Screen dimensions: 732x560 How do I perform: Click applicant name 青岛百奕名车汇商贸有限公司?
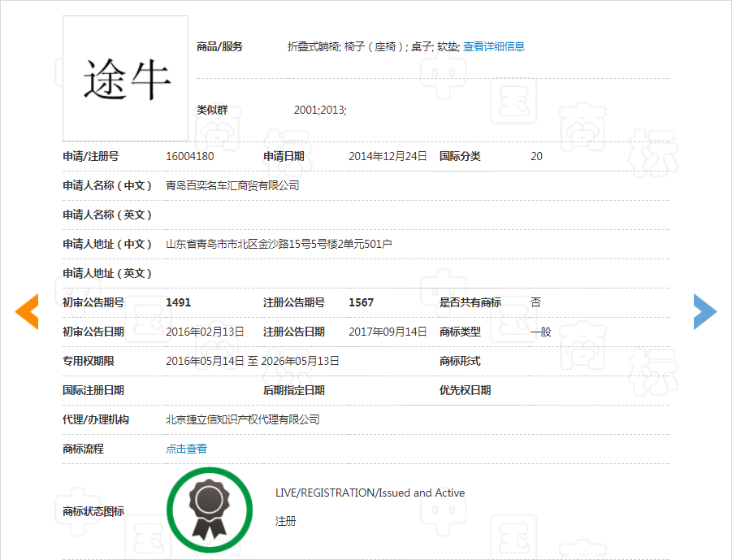tap(232, 185)
